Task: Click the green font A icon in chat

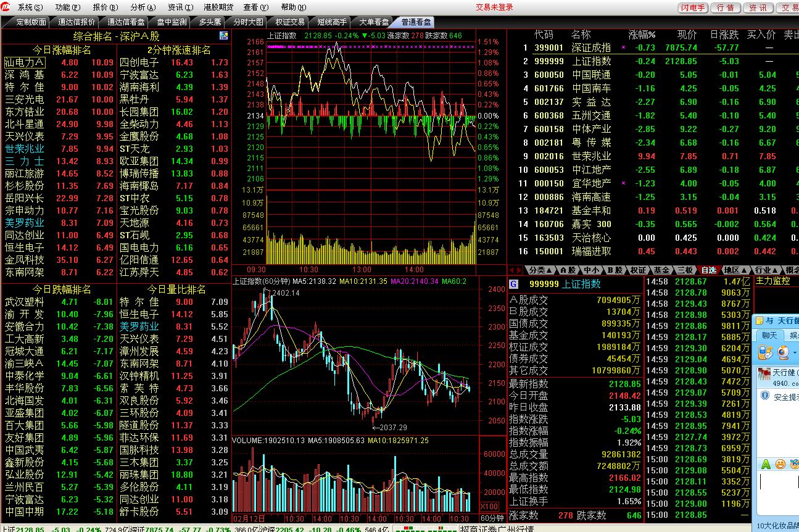Action: click(x=766, y=464)
